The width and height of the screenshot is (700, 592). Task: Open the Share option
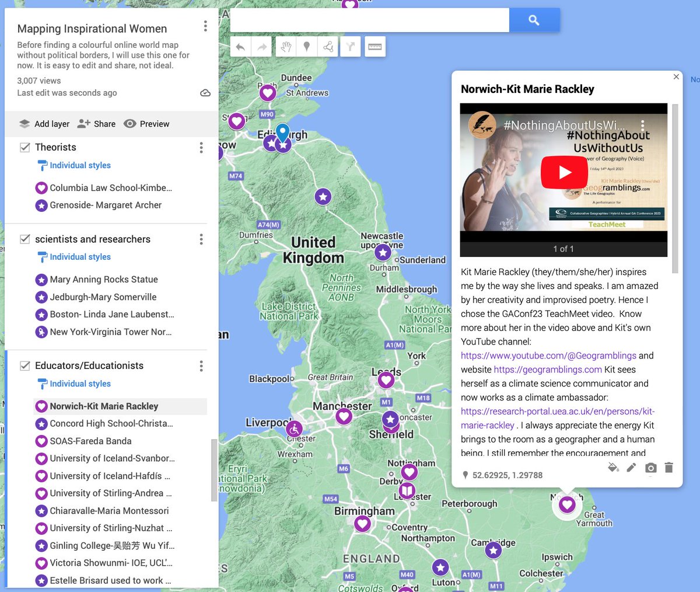pos(96,124)
